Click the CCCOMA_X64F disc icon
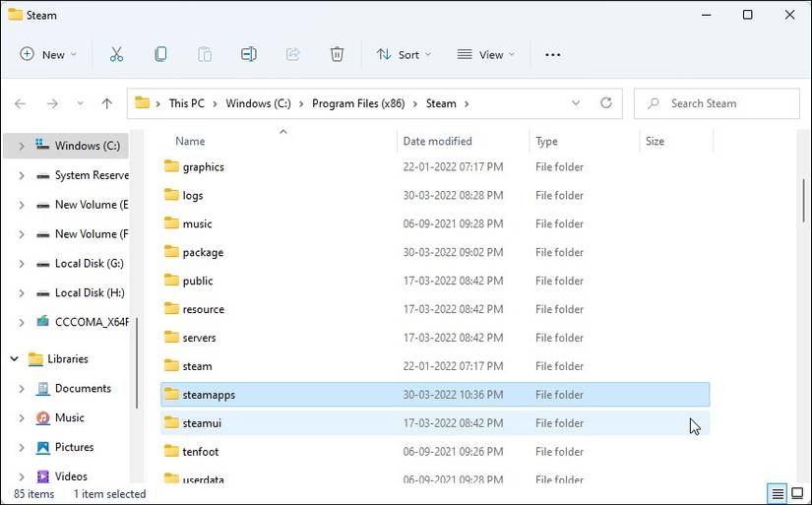This screenshot has height=505, width=812. 42,322
